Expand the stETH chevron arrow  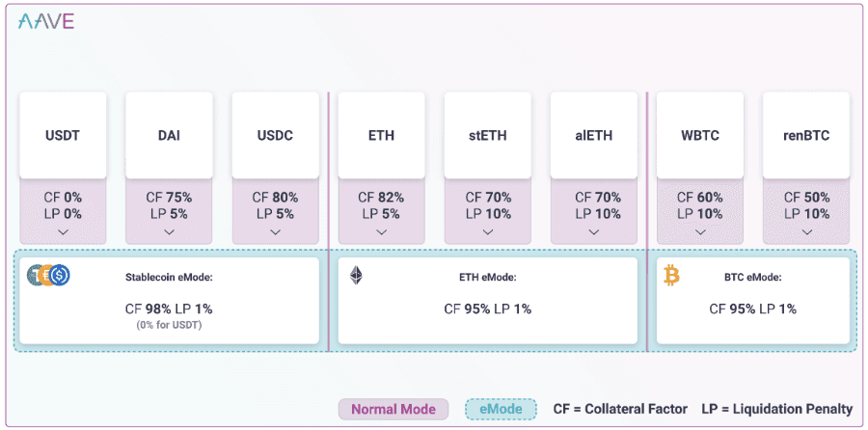487,232
